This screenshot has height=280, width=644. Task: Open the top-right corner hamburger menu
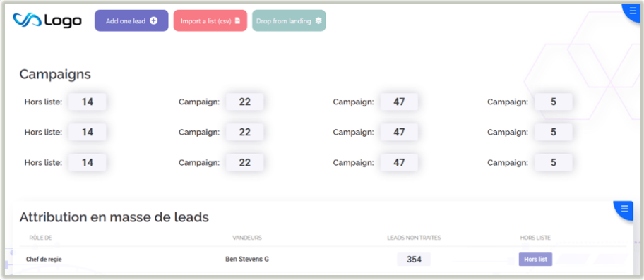[633, 11]
